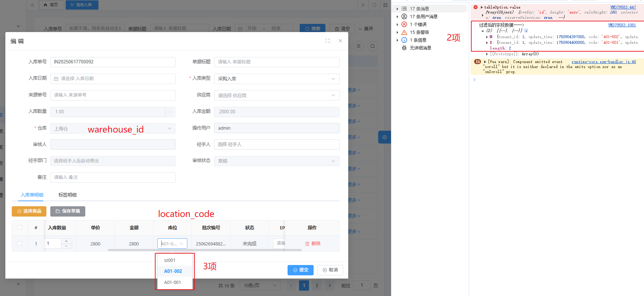Increase 入库数量 stepper in row 1
The height and width of the screenshot is (296, 644).
[x=66, y=241]
